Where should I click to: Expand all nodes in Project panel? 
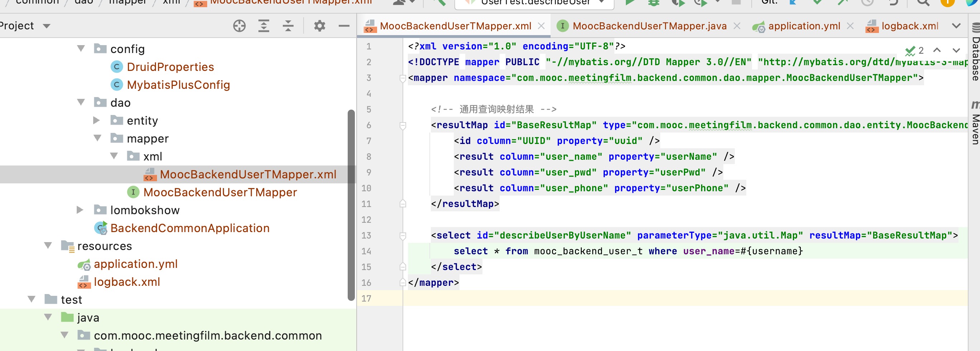pos(264,26)
